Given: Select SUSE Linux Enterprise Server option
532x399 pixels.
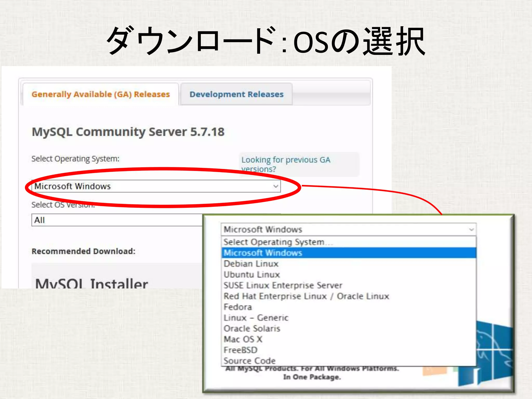Looking at the screenshot, I should (283, 285).
